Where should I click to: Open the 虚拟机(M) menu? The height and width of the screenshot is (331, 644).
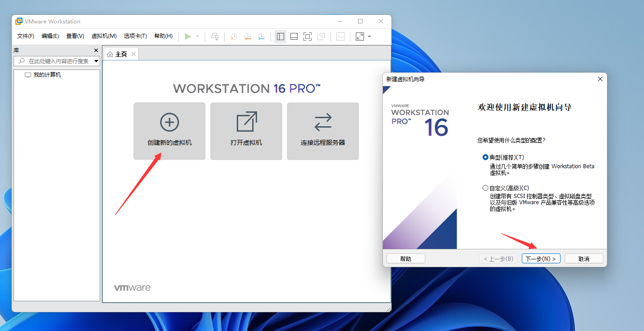pos(104,36)
